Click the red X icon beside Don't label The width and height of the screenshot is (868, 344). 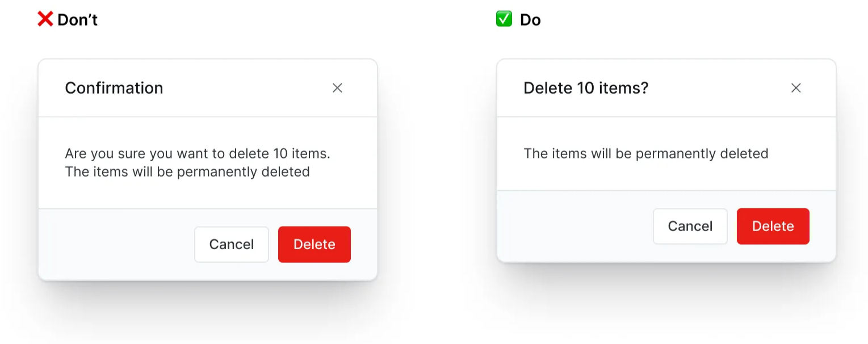click(x=45, y=19)
